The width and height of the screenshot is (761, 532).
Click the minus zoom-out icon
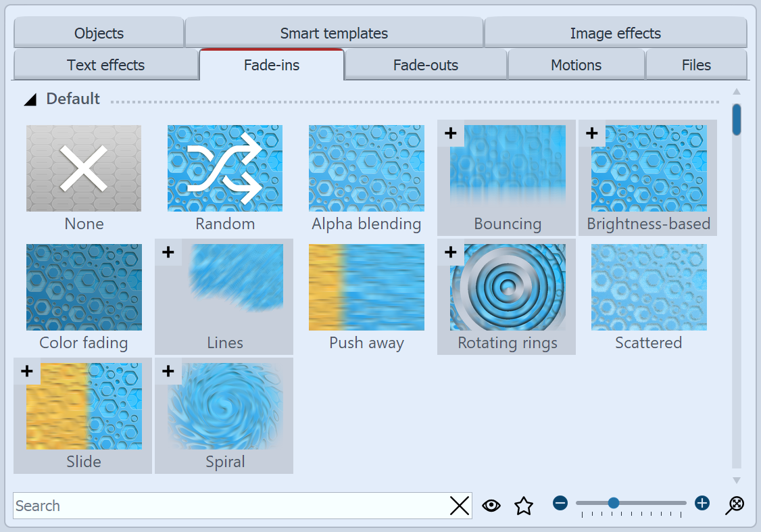pos(560,503)
